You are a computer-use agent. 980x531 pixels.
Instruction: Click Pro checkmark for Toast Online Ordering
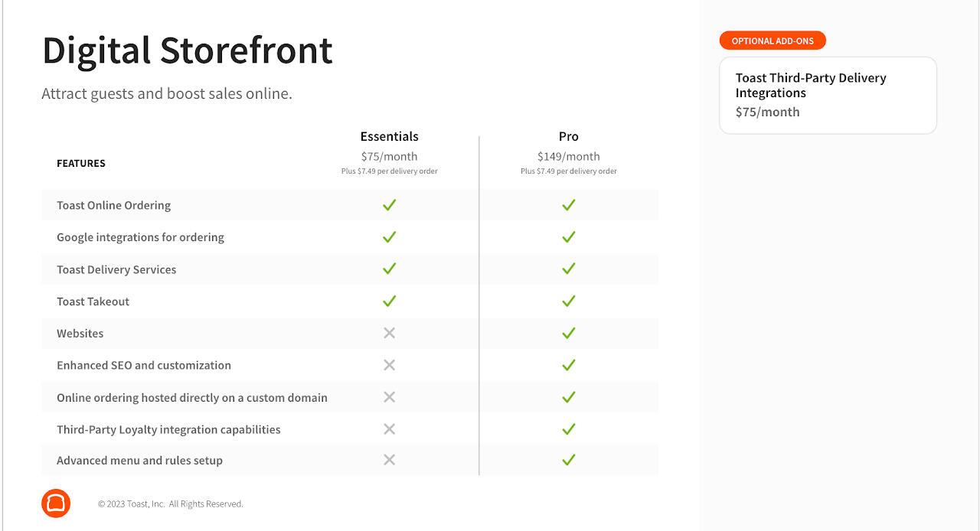pyautogui.click(x=568, y=205)
